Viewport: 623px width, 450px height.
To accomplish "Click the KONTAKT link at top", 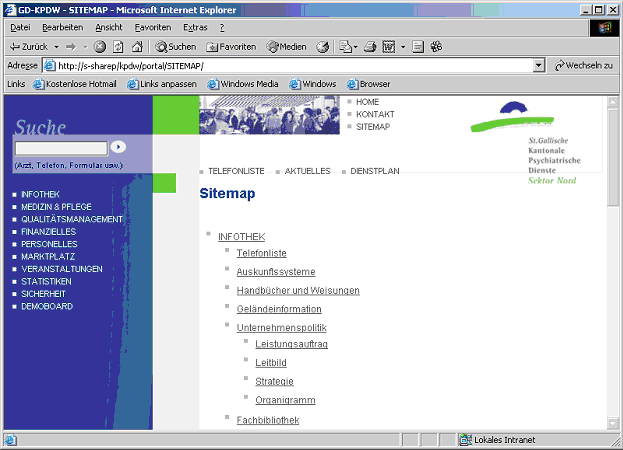I will 375,114.
